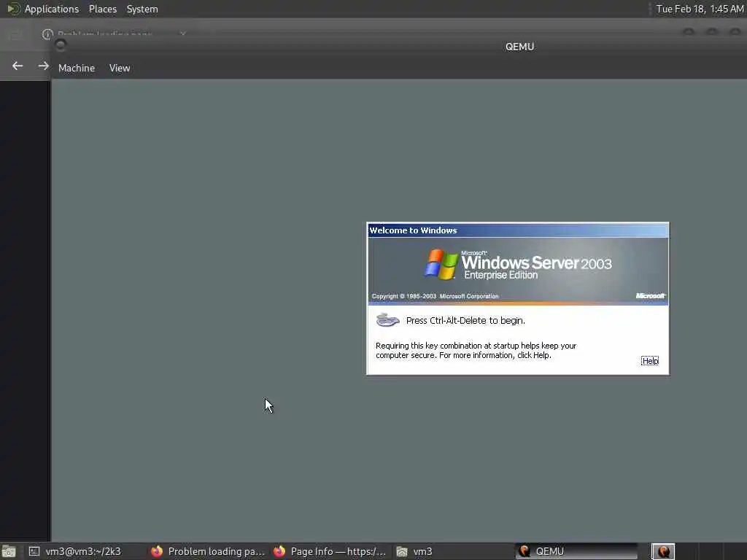
Task: Open the Places menu
Action: 102,9
